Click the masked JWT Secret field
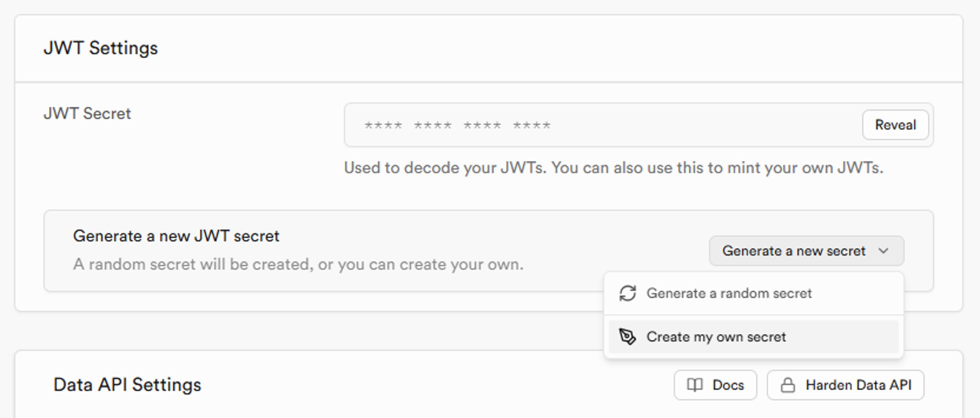The height and width of the screenshot is (418, 980). (639, 125)
